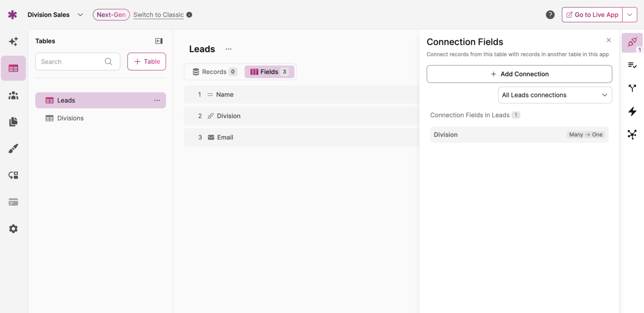Open the payments card sidebar icon
Screen dimensions: 644x313
[x=13, y=202]
